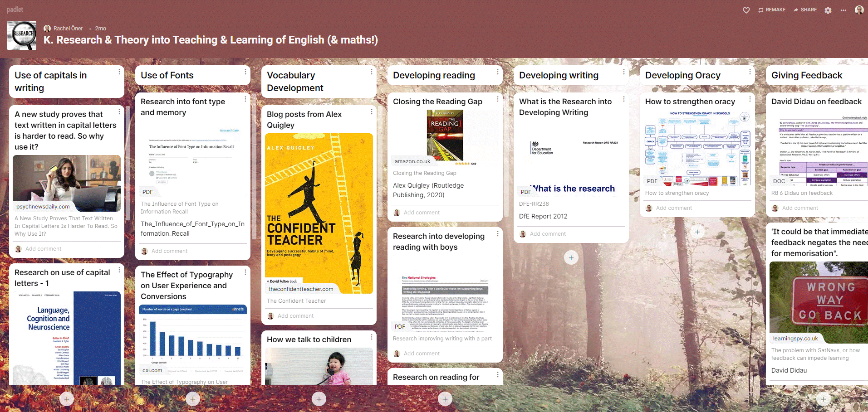This screenshot has width=868, height=412.
Task: Open the Font Type Information Recall PDF preview
Action: pyautogui.click(x=193, y=158)
